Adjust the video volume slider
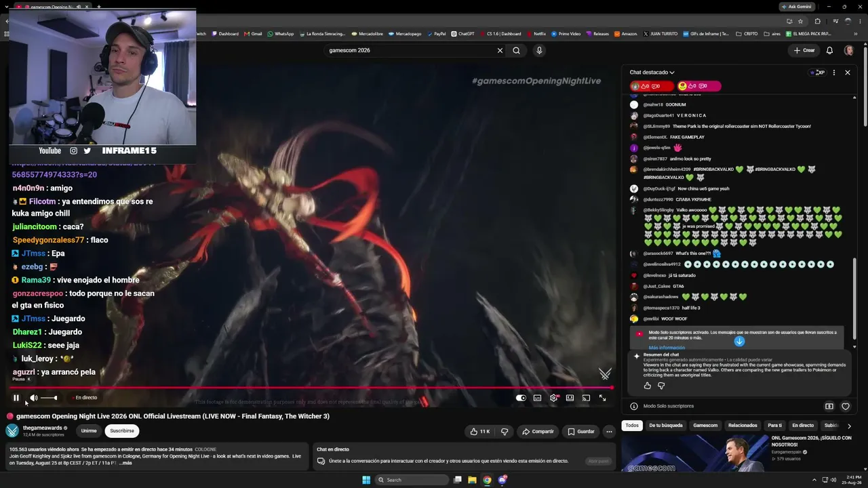Image resolution: width=868 pixels, height=488 pixels. pos(49,398)
